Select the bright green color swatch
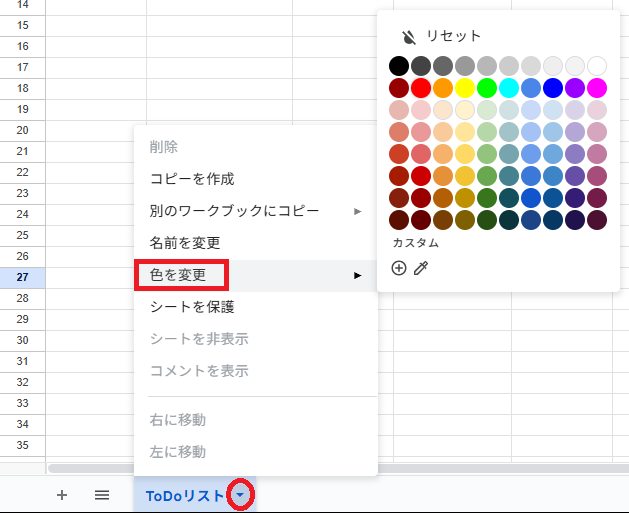Viewport: 629px width, 513px height. [x=487, y=88]
